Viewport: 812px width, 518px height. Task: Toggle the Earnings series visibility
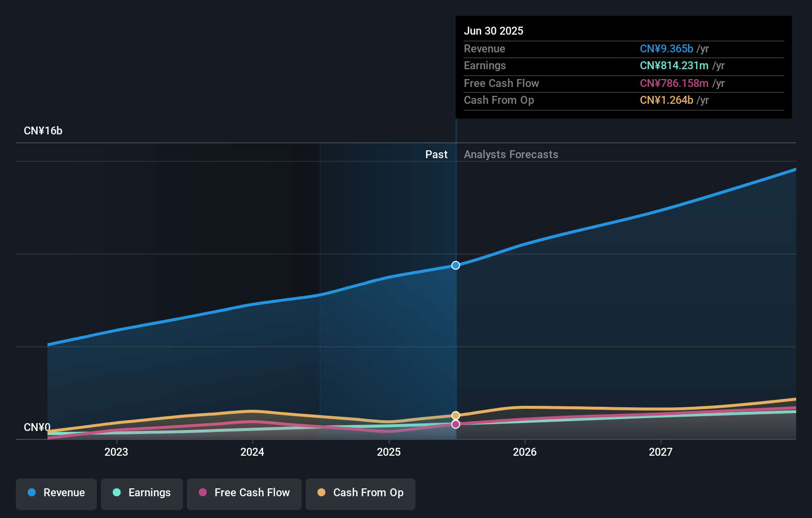click(142, 494)
